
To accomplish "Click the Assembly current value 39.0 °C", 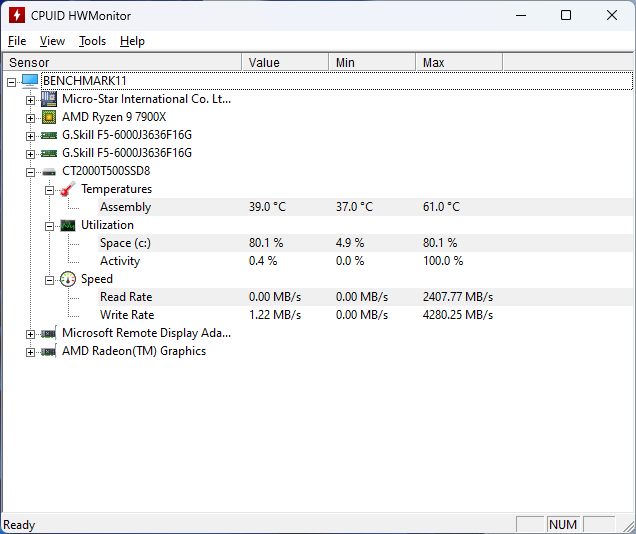I will pyautogui.click(x=267, y=207).
